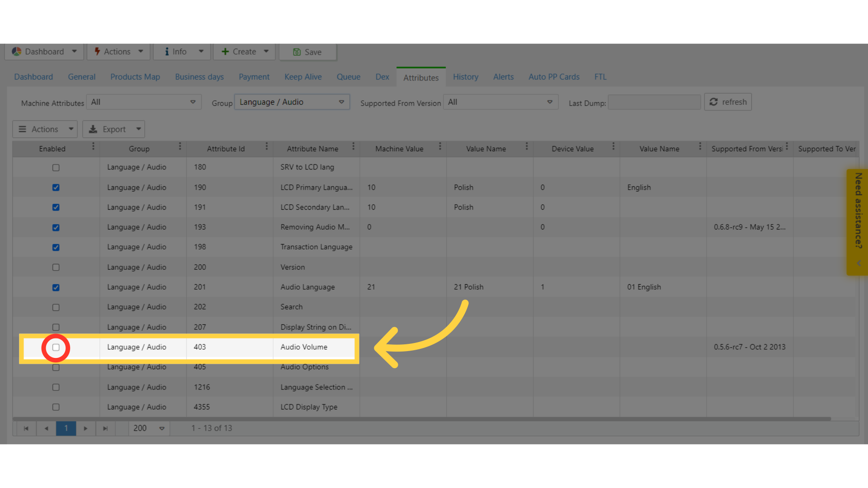
Task: Open Group column options menu
Action: pos(180,146)
